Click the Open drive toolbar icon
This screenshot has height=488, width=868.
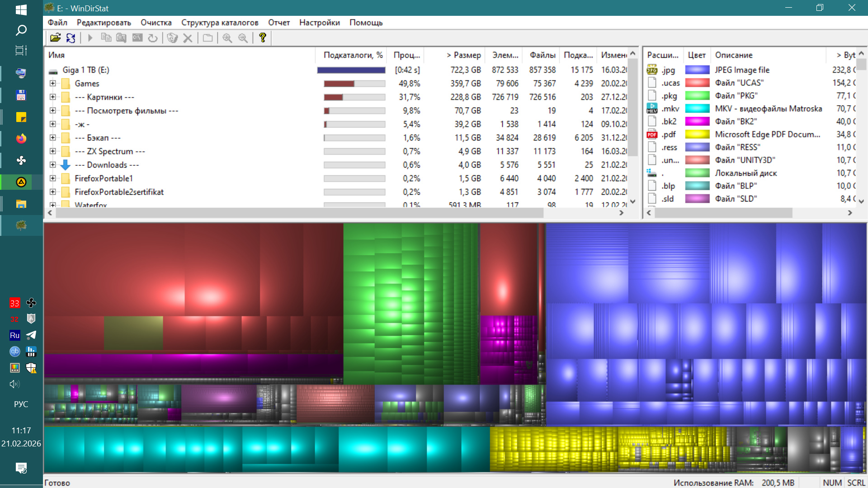click(55, 38)
